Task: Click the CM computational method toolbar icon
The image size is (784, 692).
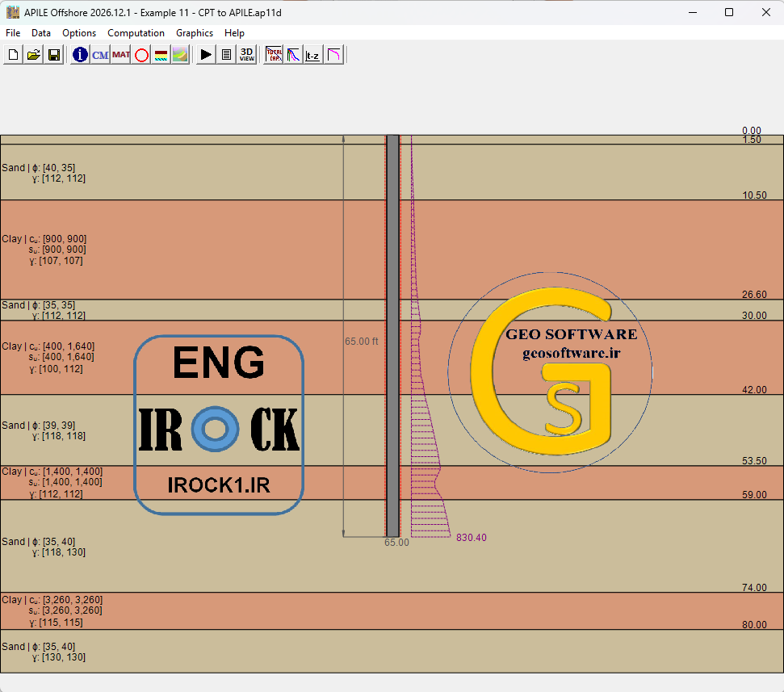Action: pyautogui.click(x=100, y=54)
